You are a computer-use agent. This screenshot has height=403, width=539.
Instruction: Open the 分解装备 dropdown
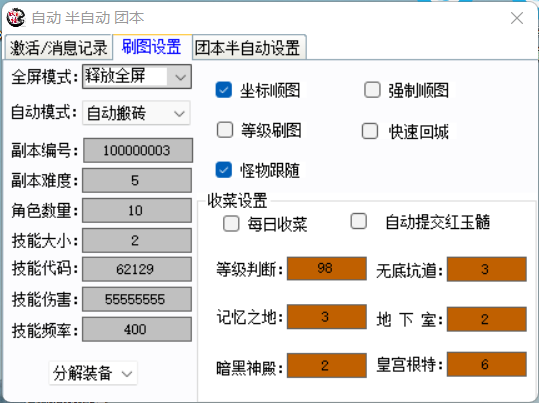point(93,373)
